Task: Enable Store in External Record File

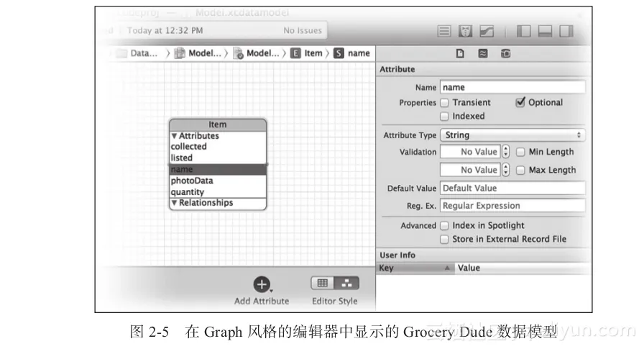Action: point(444,239)
